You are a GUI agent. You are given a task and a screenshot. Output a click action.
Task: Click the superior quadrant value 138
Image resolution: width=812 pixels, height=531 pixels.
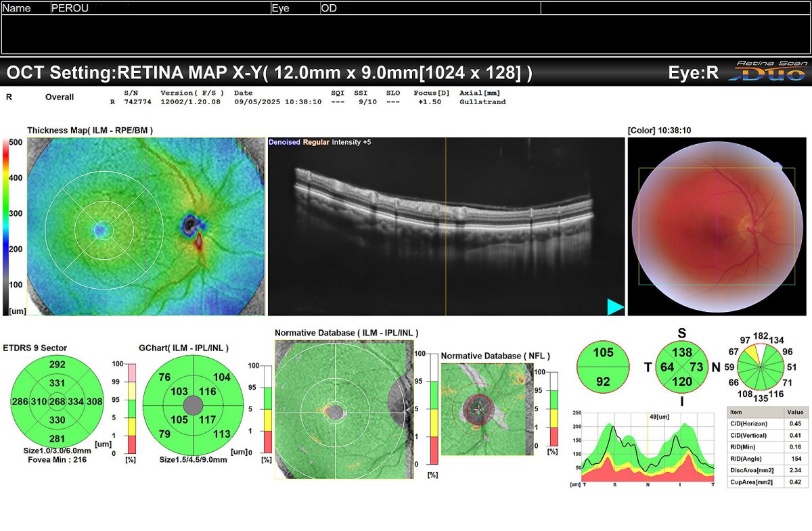[x=683, y=352]
